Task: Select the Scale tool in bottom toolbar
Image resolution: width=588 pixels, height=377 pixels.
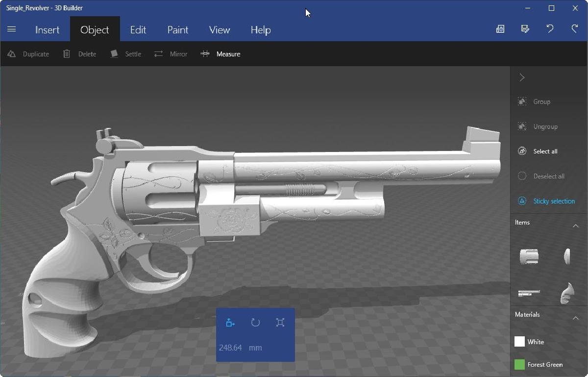Action: (x=280, y=323)
